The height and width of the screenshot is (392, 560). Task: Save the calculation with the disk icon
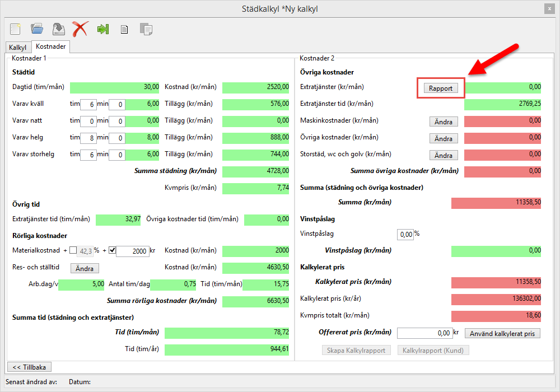(58, 29)
